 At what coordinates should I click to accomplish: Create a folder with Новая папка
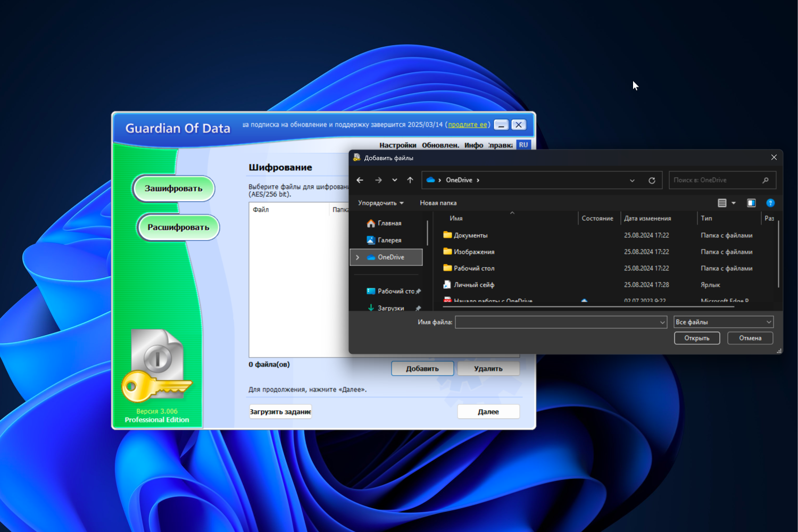(438, 203)
